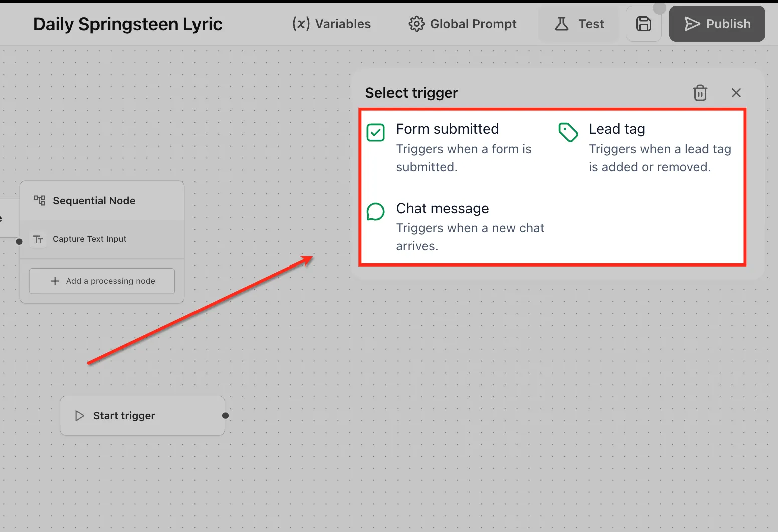Select the Chat message trigger option

pyautogui.click(x=456, y=227)
